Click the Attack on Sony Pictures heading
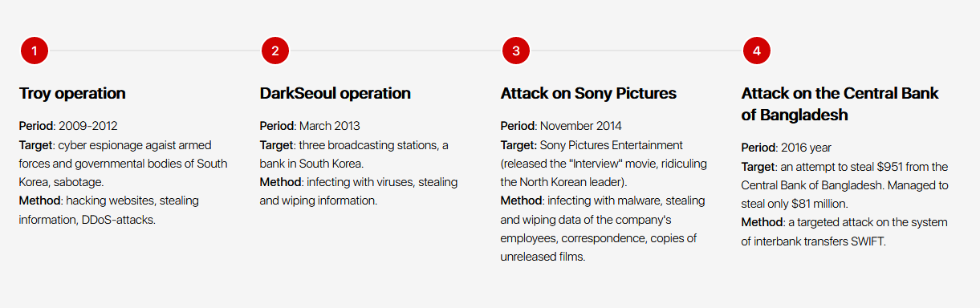 point(588,93)
